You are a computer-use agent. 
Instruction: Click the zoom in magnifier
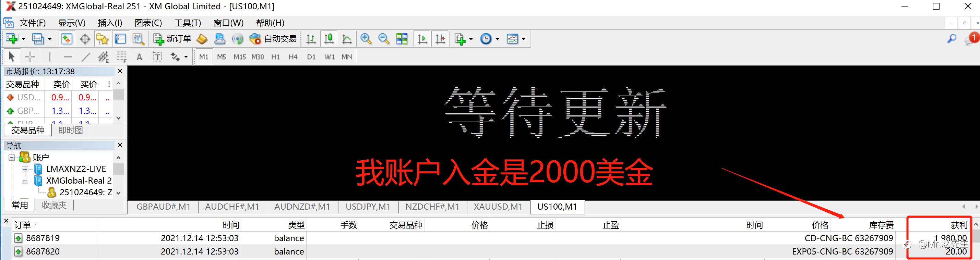click(366, 39)
